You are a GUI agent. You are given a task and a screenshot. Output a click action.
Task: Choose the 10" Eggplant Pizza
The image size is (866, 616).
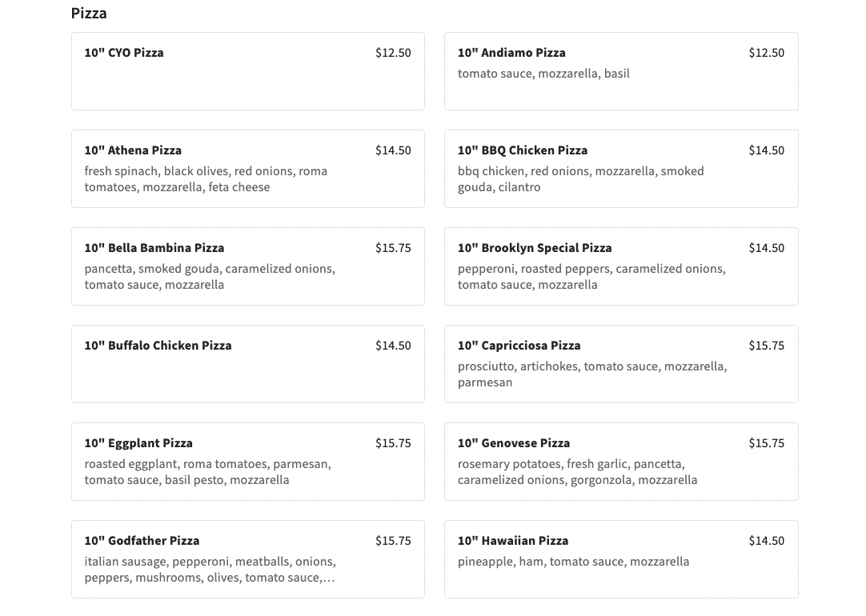point(138,443)
